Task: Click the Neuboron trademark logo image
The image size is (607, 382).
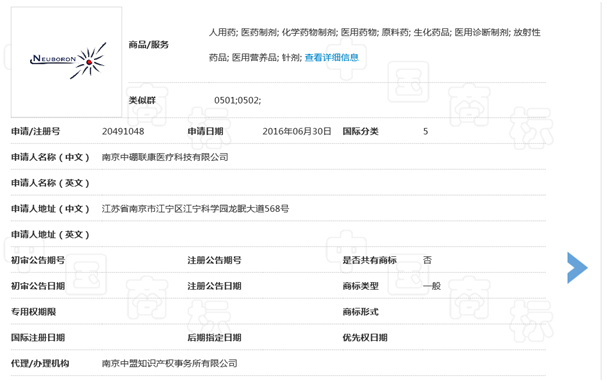Action: tap(67, 62)
